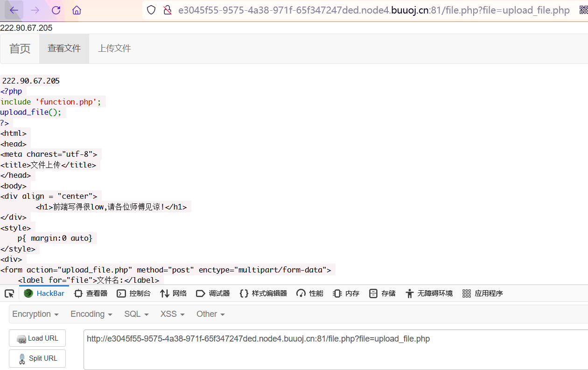Screen dimensions: 588x370
Task: Click the Load URL button
Action: pyautogui.click(x=37, y=338)
